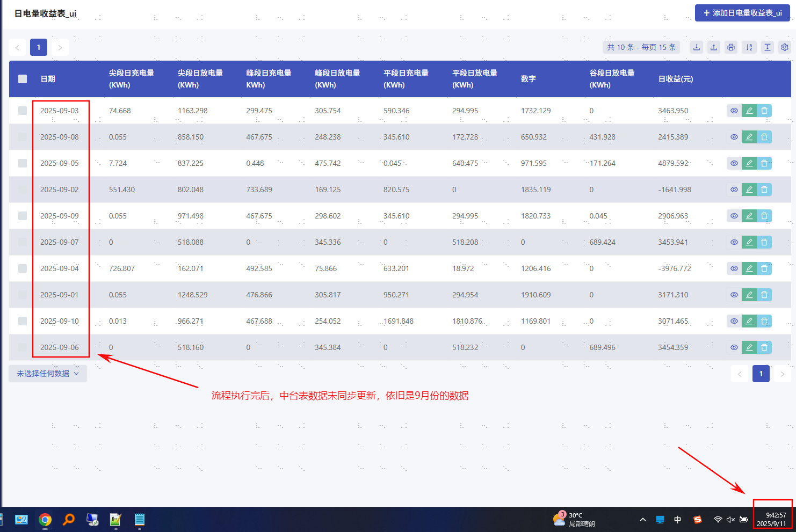Screen dimensions: 796x532
Task: Click the -3976.772 revenue cell
Action: tap(675, 268)
